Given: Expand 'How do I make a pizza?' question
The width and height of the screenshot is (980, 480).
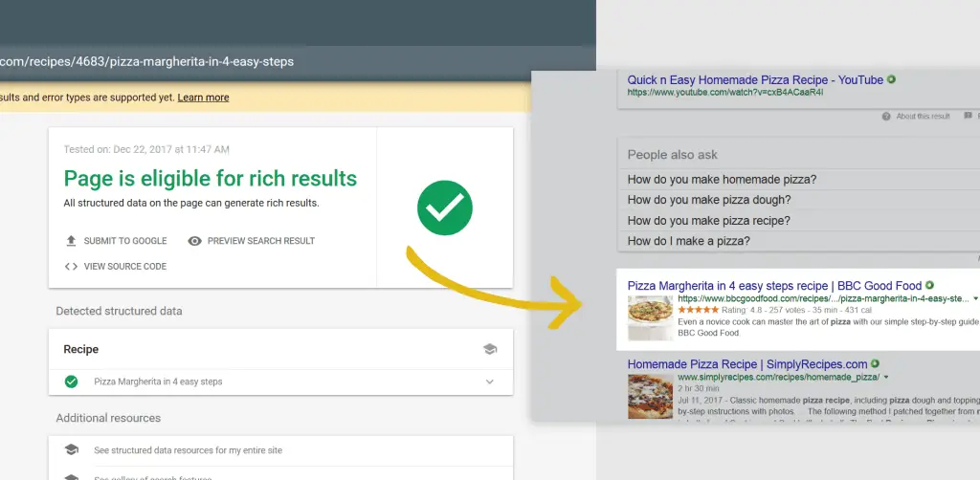Looking at the screenshot, I should 803,241.
